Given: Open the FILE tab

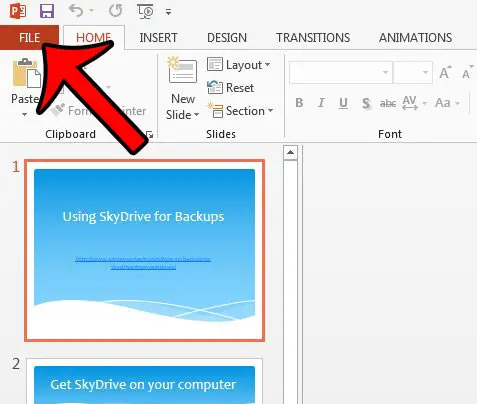Looking at the screenshot, I should point(29,37).
